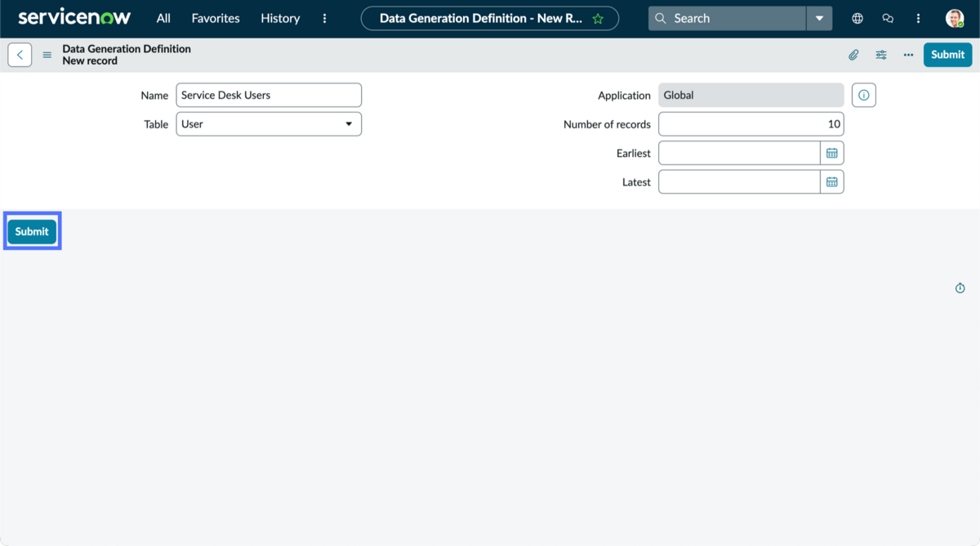Screen dimensions: 980x546
Task: Open the globe scope picker
Action: click(857, 18)
